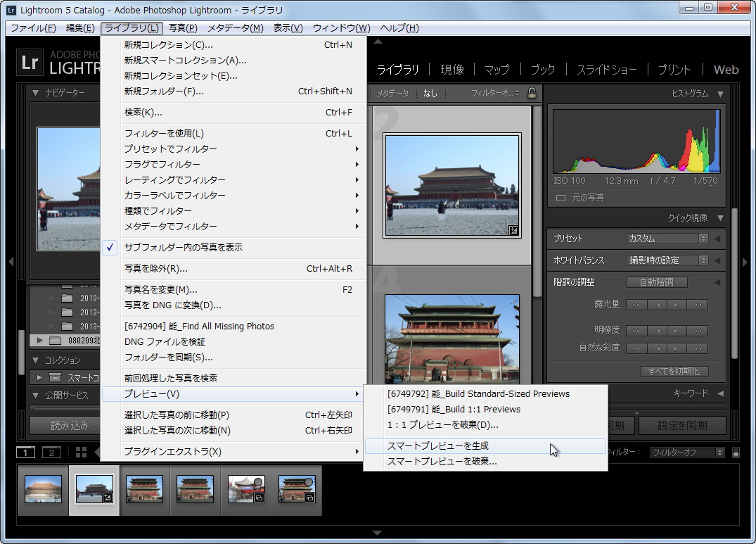Click exposure small increase arrow button
This screenshot has height=544, width=756.
[x=677, y=305]
